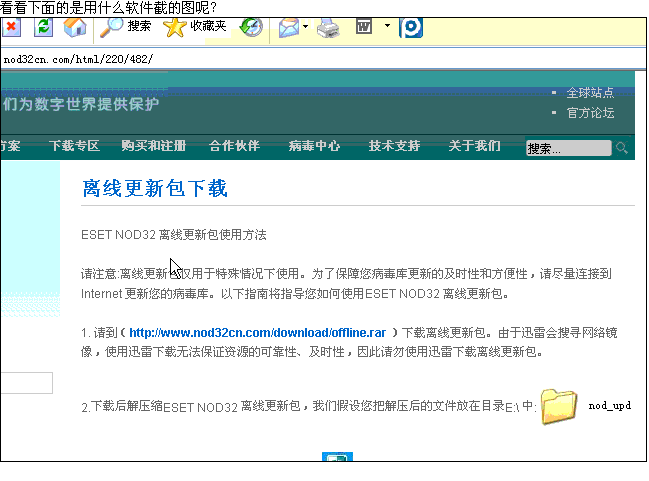This screenshot has width=649, height=481.
Task: Click the green Refresh icon
Action: click(x=43, y=27)
